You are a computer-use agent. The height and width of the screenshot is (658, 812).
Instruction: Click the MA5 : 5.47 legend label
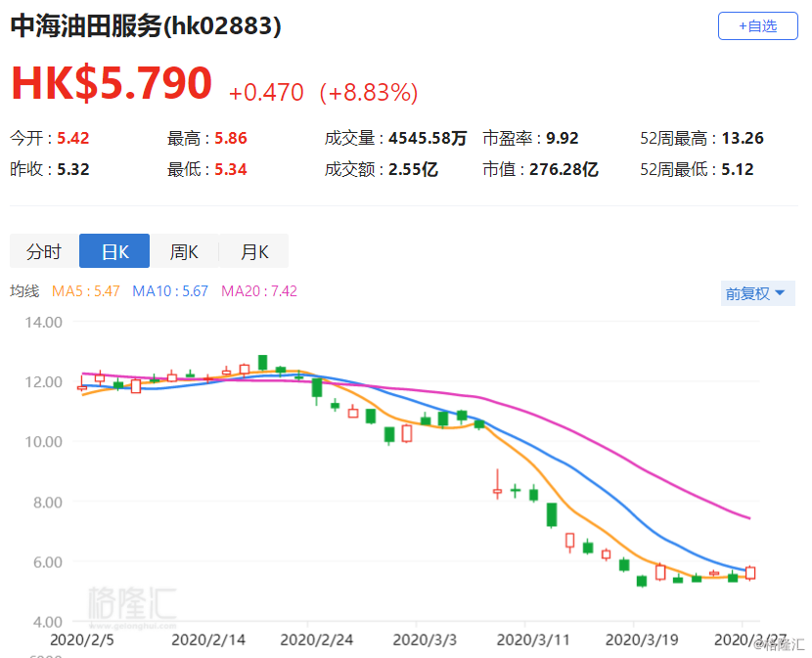coord(86,291)
